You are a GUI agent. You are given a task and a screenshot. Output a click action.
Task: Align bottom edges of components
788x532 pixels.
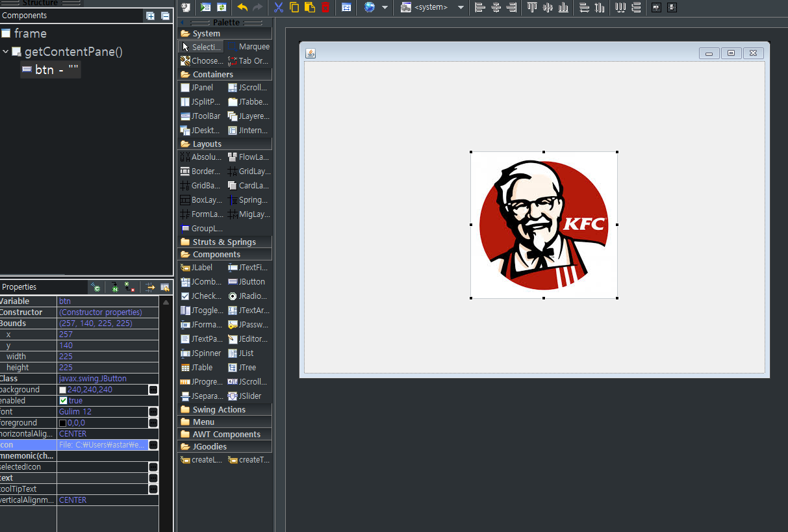point(563,7)
